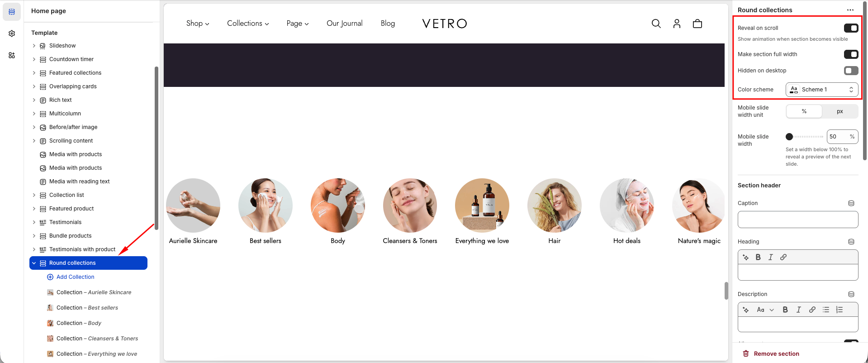868x363 pixels.
Task: Disable the Reveal on scroll toggle
Action: [x=851, y=28]
